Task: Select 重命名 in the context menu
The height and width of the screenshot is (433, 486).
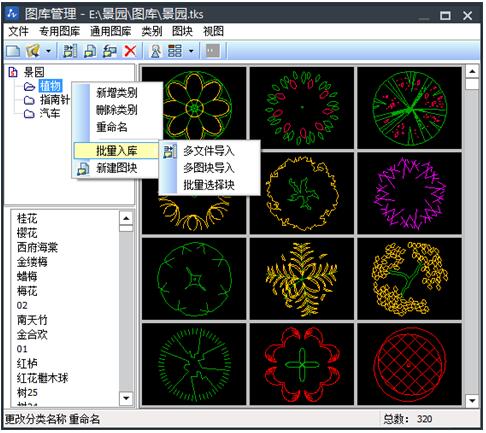Action: (x=112, y=127)
